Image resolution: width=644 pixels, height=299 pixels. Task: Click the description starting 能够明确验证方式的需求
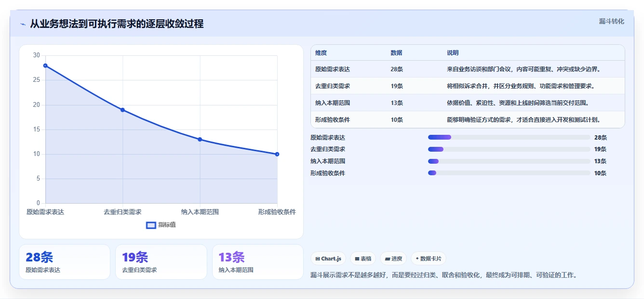tap(523, 120)
